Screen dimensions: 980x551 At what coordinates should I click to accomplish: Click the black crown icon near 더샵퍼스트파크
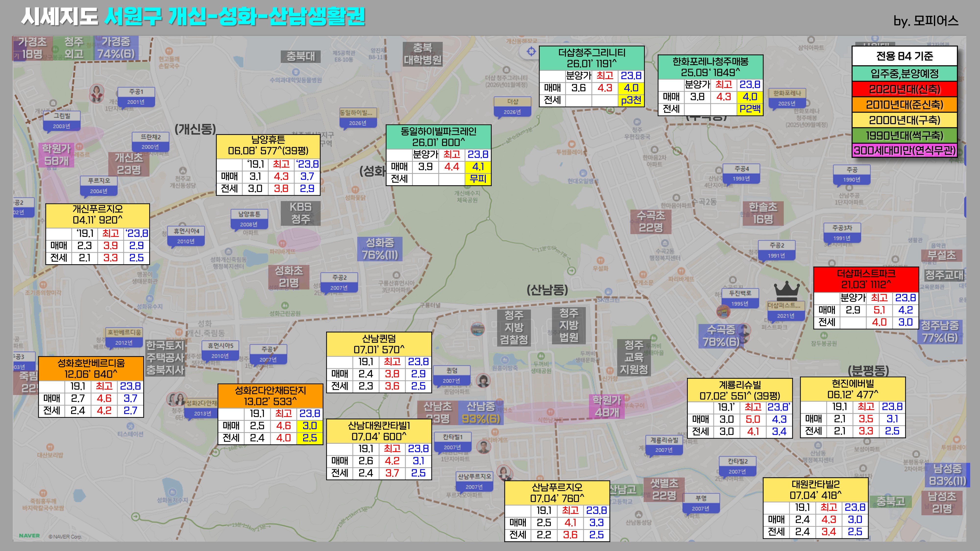[787, 291]
